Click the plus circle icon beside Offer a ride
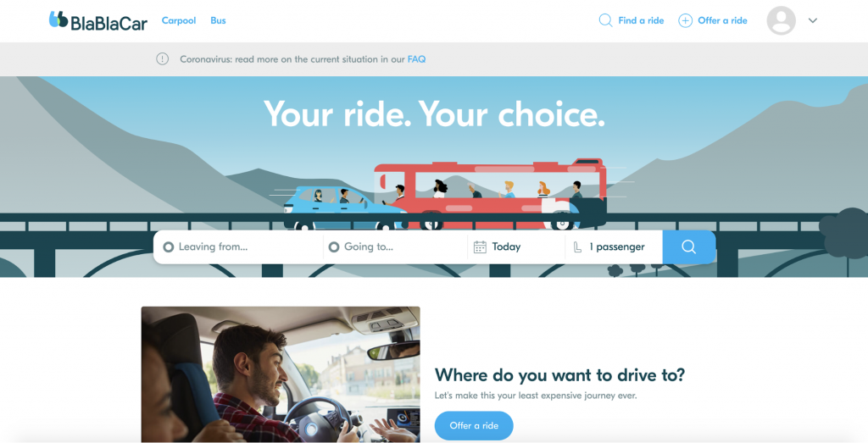Image resolution: width=868 pixels, height=443 pixels. pyautogui.click(x=685, y=20)
